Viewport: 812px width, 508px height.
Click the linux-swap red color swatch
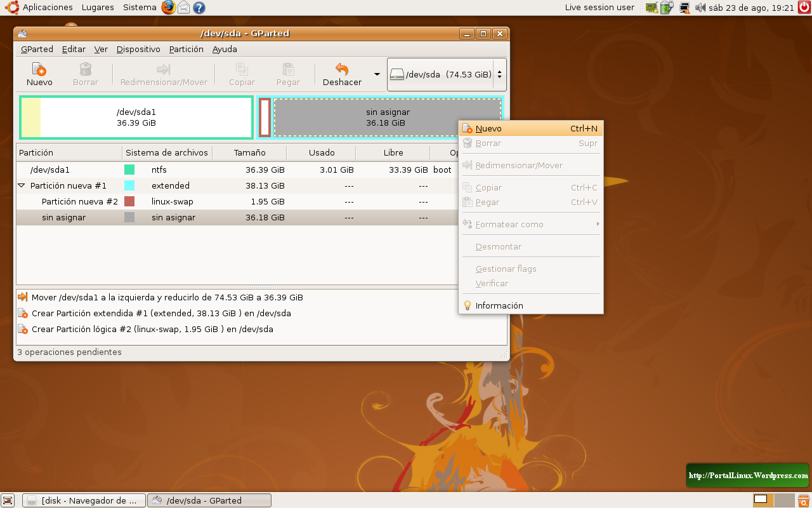tap(129, 202)
